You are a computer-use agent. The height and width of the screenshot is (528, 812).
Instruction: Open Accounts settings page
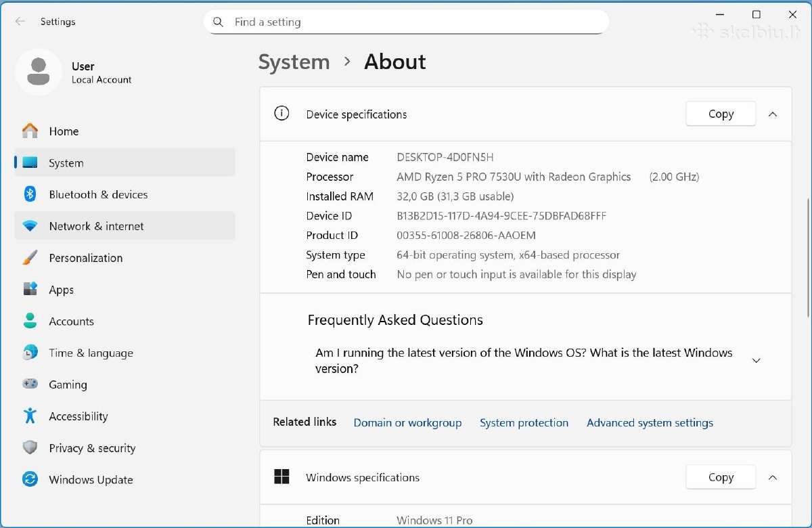[x=125, y=321]
